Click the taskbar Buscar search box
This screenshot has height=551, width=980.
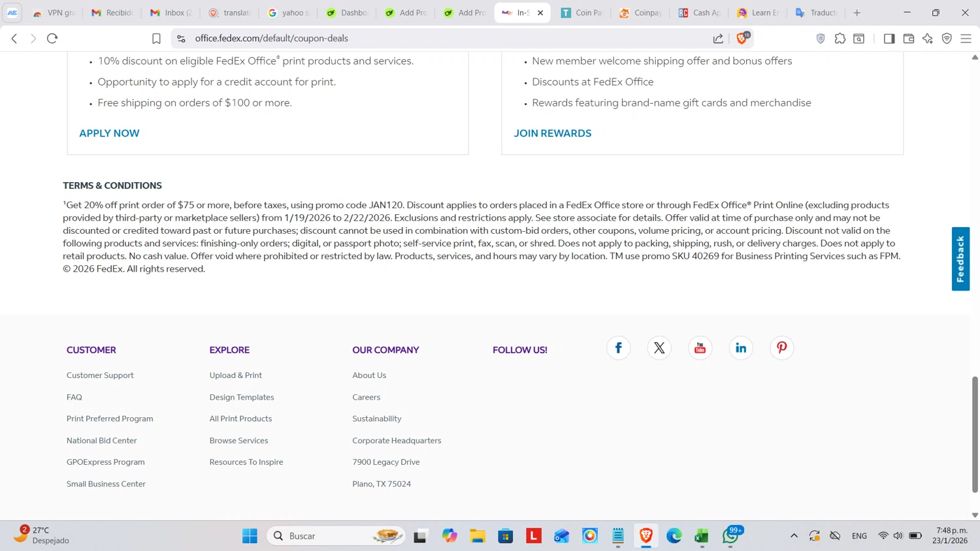click(336, 536)
